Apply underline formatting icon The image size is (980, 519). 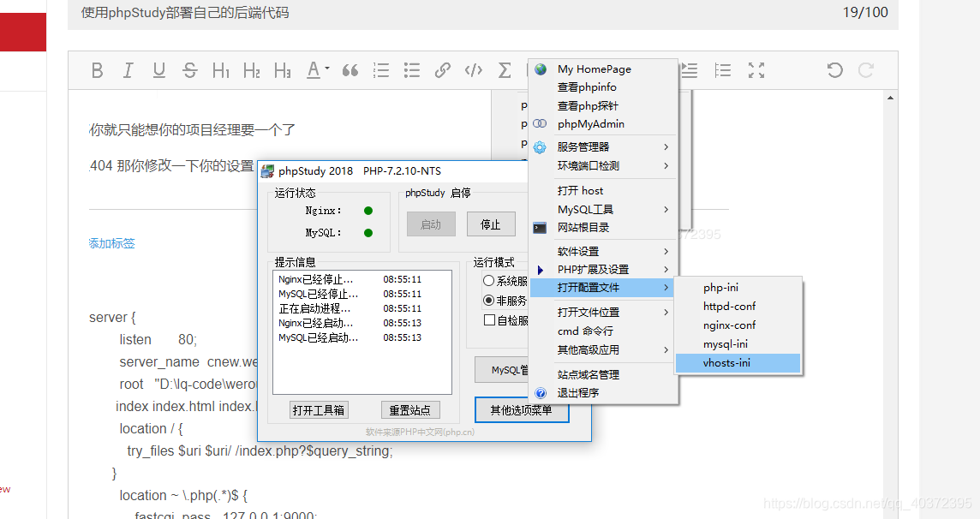(158, 70)
